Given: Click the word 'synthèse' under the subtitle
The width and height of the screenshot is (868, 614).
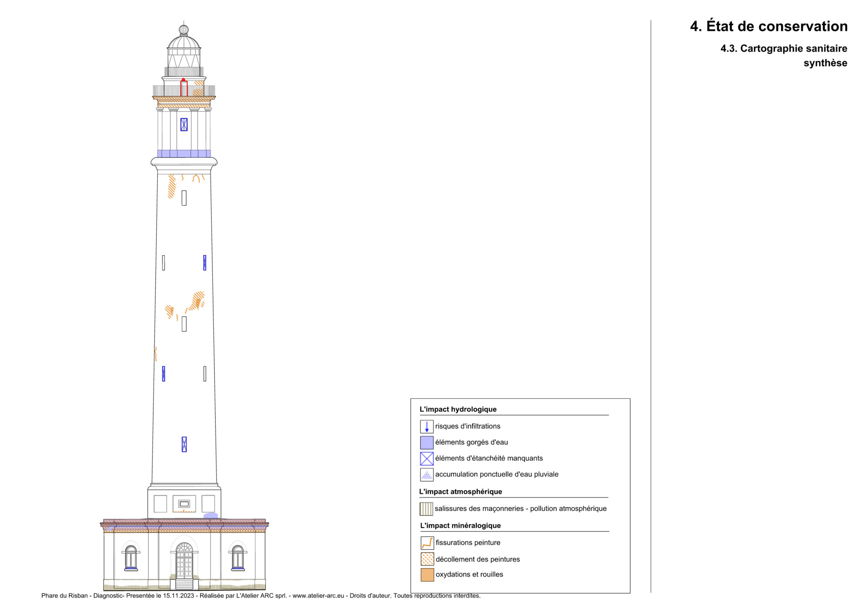Looking at the screenshot, I should click(826, 63).
